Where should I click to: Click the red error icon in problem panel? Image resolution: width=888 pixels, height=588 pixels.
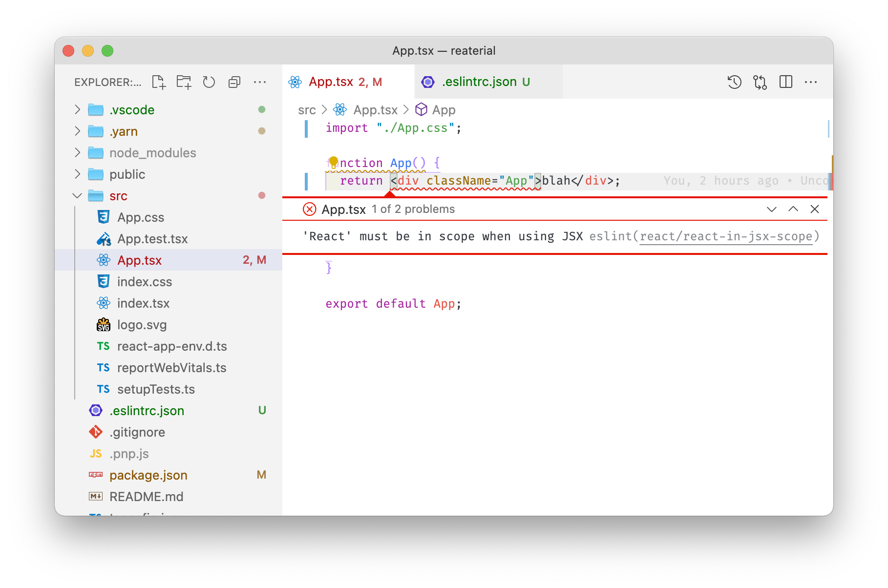(x=309, y=209)
